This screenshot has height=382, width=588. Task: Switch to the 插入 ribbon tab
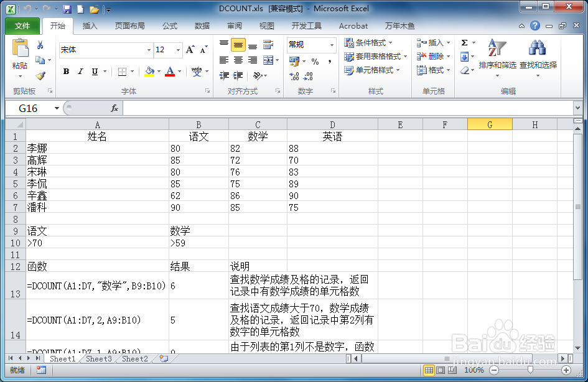90,26
